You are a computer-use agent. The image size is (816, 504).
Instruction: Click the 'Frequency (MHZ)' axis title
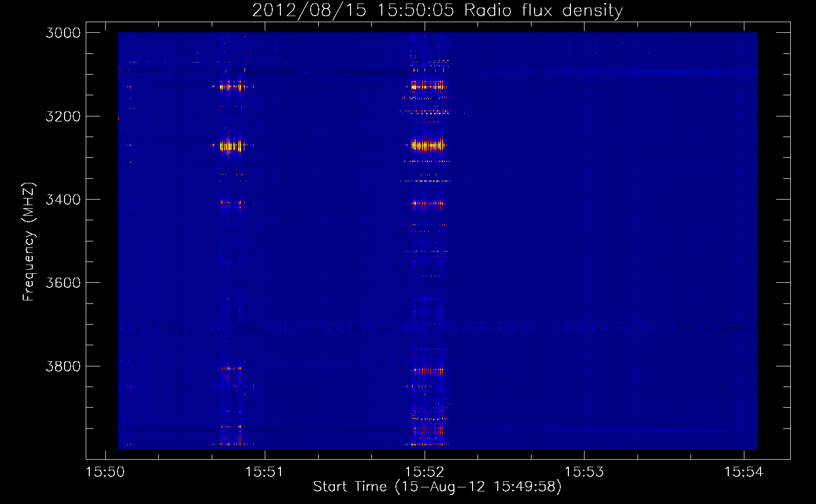(x=29, y=242)
